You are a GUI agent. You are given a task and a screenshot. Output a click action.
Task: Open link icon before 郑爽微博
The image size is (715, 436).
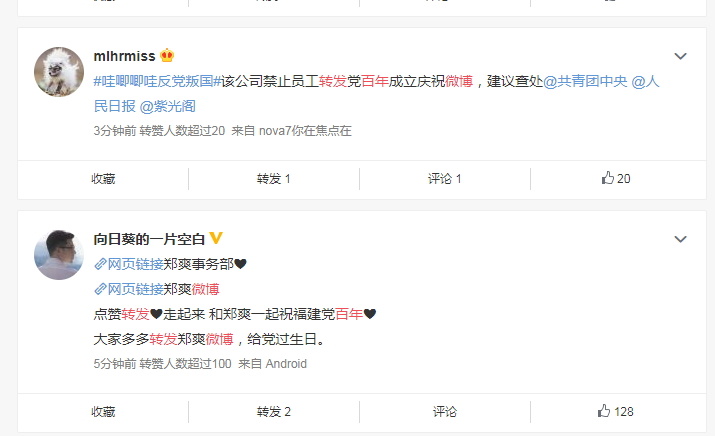(x=100, y=289)
